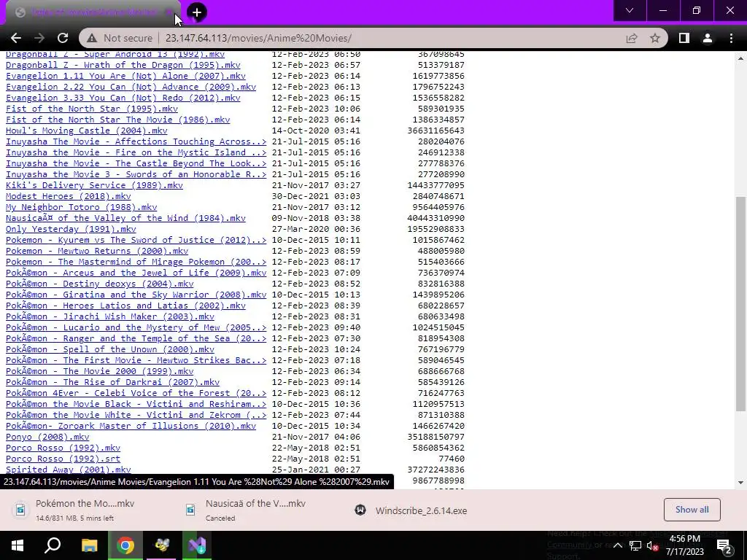Viewport: 747px width, 560px height.
Task: Click the forward navigation arrow
Action: pyautogui.click(x=39, y=38)
